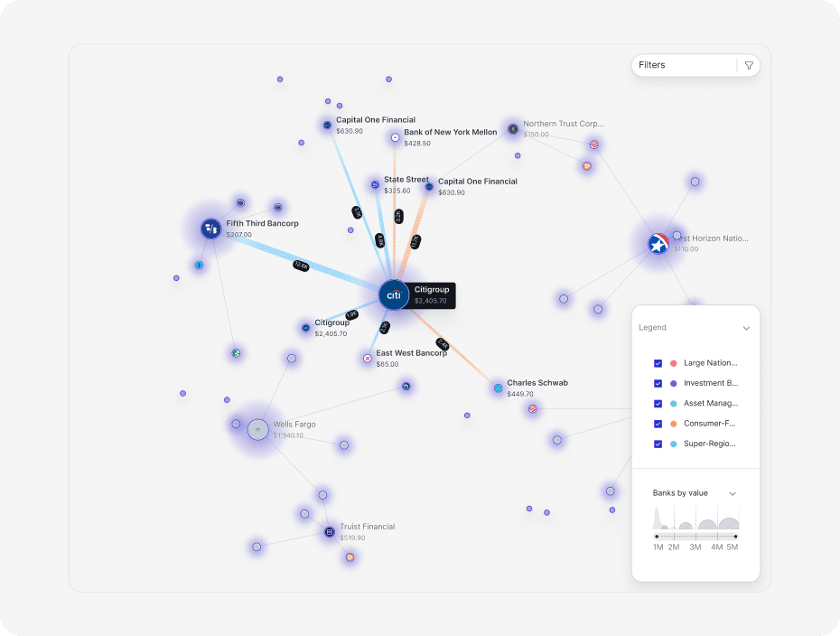Uncheck the Consumer-F legend checkbox

point(658,424)
